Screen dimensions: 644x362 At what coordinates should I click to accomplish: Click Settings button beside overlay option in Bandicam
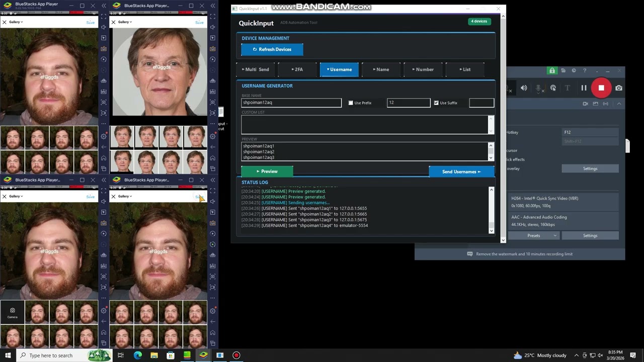click(x=590, y=168)
